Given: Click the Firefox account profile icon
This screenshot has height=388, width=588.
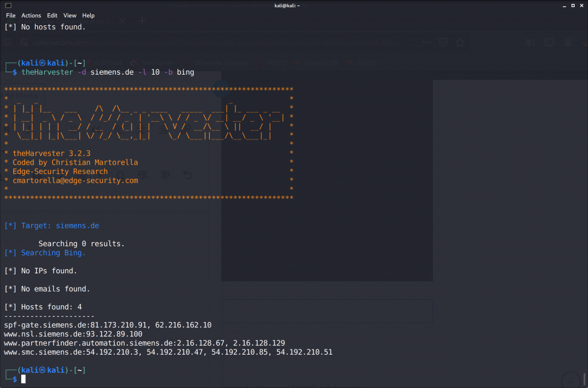Looking at the screenshot, I should click(x=568, y=42).
